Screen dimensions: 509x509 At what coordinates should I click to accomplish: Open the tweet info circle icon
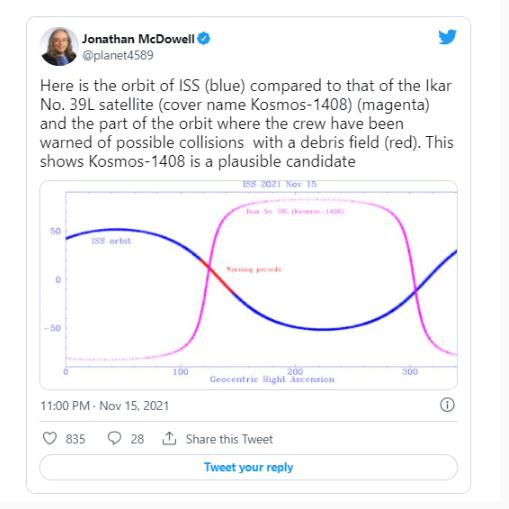click(447, 405)
